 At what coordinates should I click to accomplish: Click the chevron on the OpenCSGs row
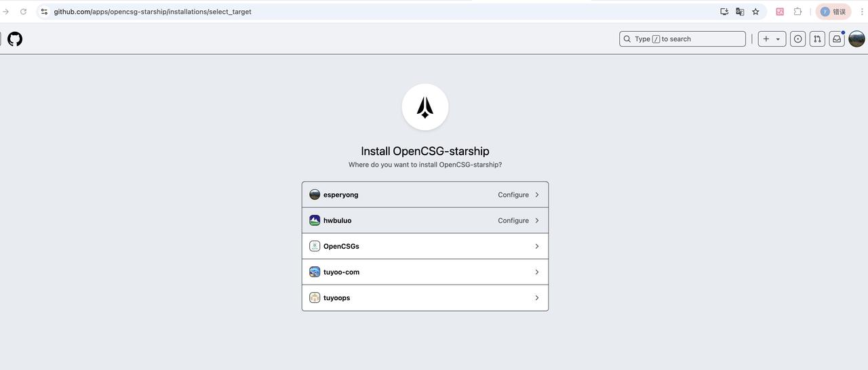click(536, 247)
